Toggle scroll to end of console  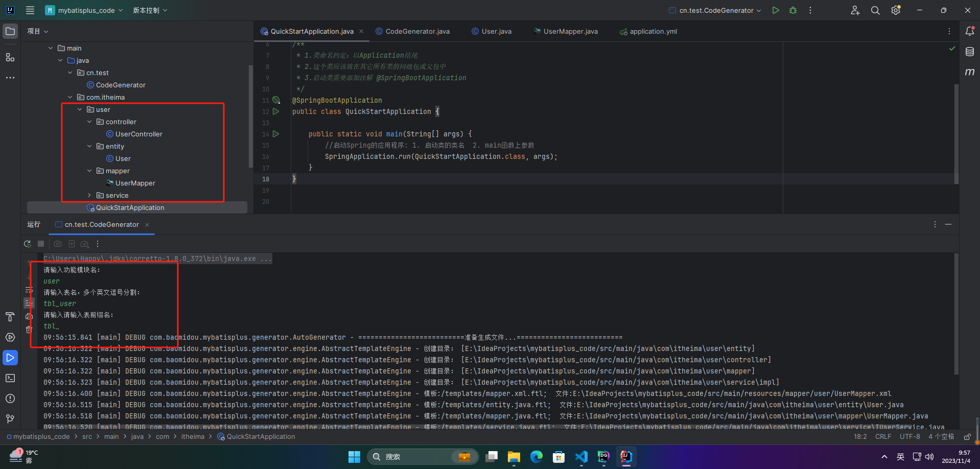[29, 303]
